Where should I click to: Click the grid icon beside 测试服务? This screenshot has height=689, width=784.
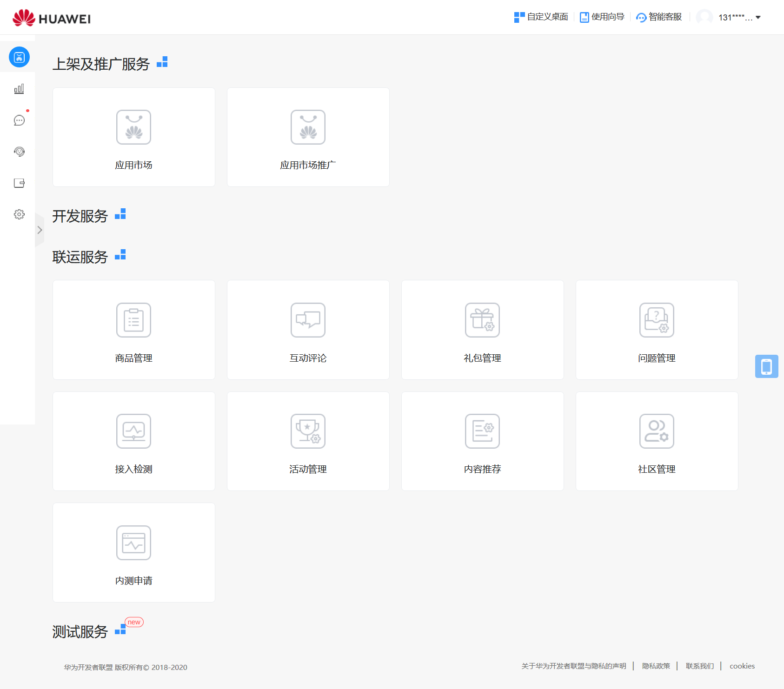120,629
